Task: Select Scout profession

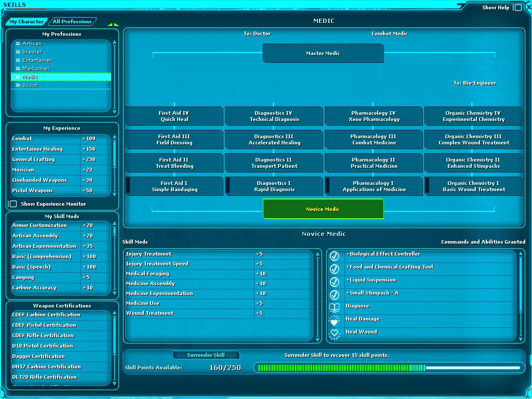Action: tap(61, 85)
